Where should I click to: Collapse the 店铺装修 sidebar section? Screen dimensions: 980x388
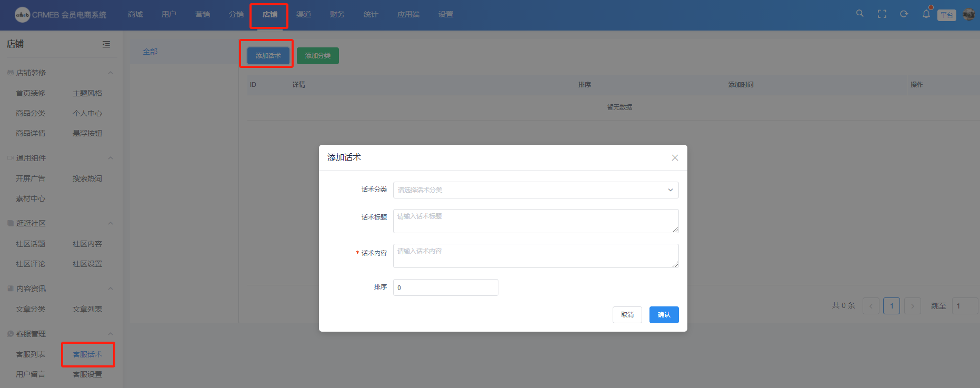coord(111,73)
